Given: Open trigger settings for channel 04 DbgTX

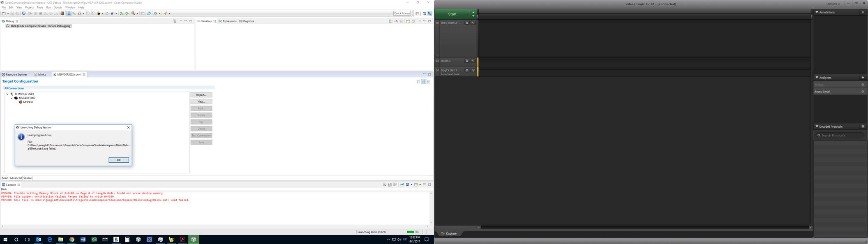Looking at the screenshot, I should pyautogui.click(x=473, y=70).
